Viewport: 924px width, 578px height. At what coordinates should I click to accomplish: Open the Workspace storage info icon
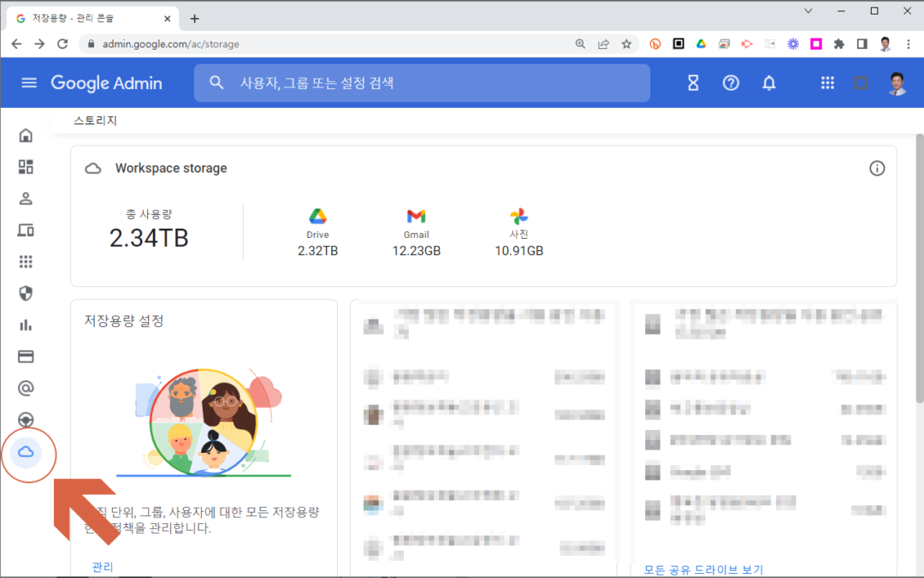pos(877,169)
